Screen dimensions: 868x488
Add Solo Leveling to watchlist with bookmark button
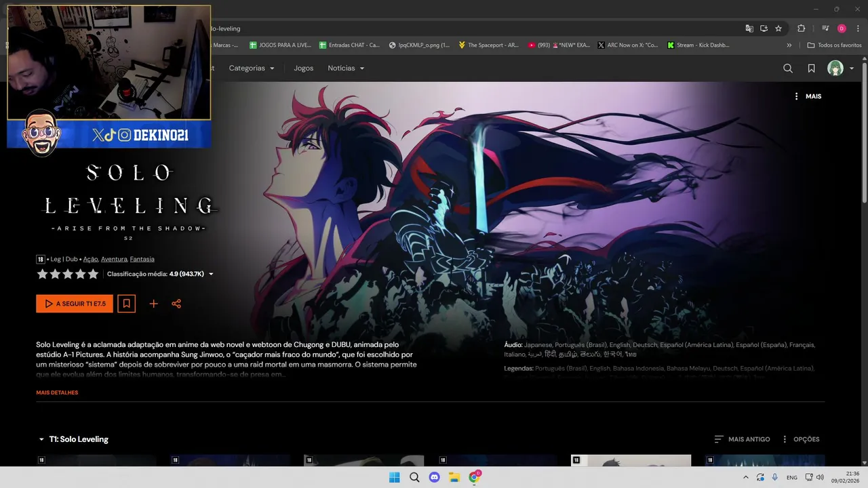pyautogui.click(x=126, y=304)
